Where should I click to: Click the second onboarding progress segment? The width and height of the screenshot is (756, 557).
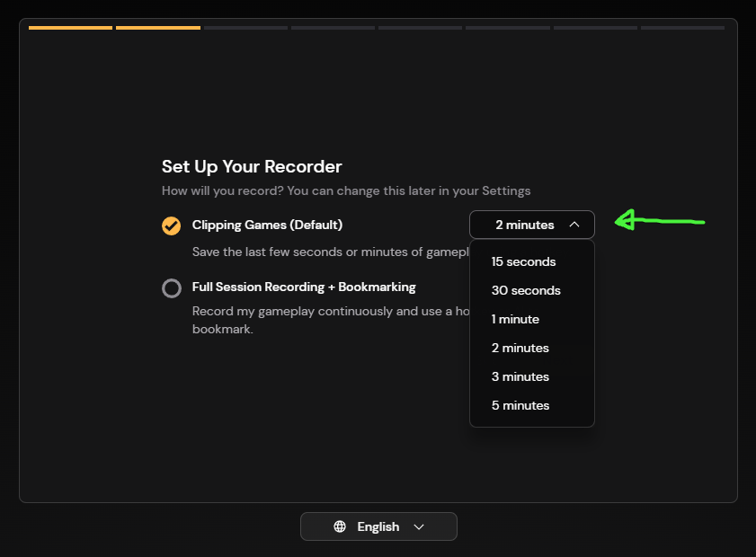pos(158,28)
